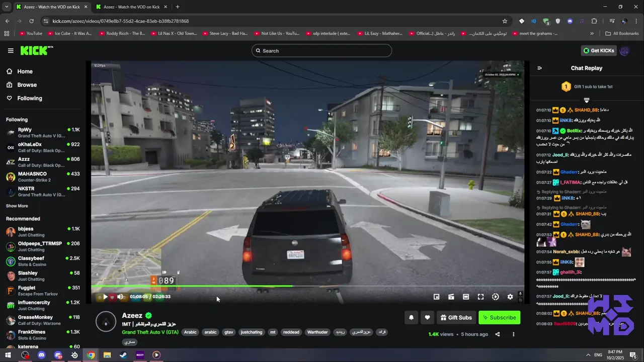Click the notification bell for Azeez
Screen dimensions: 644x362
(x=411, y=317)
